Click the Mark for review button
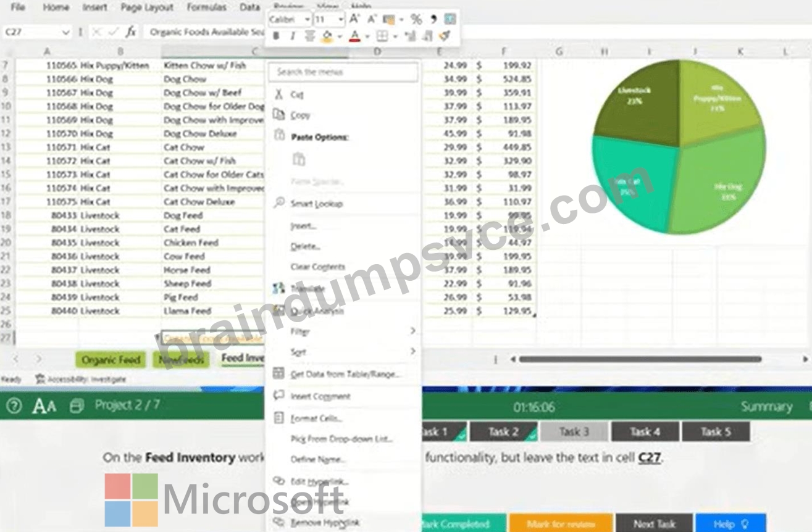 click(561, 524)
